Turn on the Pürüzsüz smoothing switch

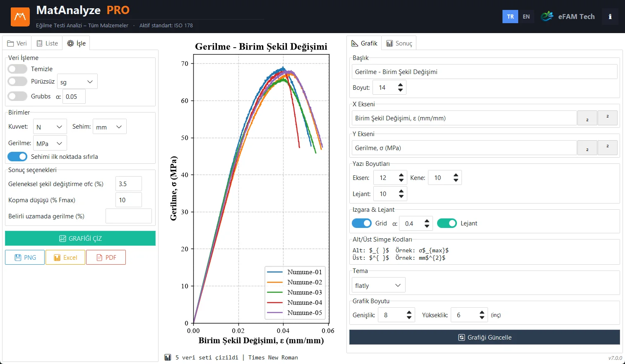point(17,81)
